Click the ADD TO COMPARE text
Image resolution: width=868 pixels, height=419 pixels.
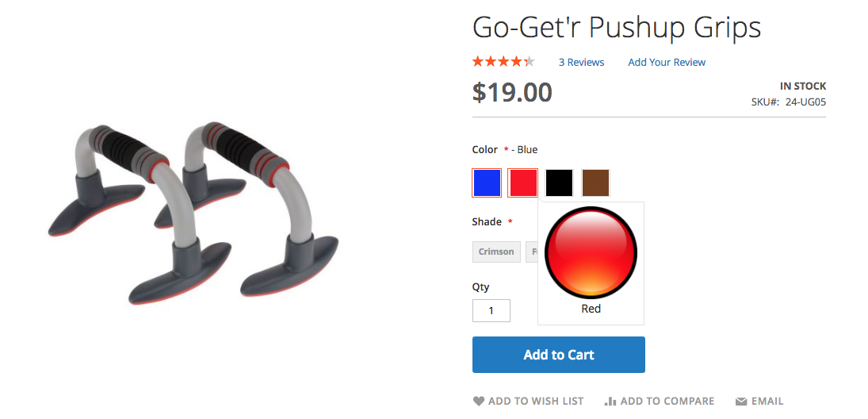pos(667,402)
